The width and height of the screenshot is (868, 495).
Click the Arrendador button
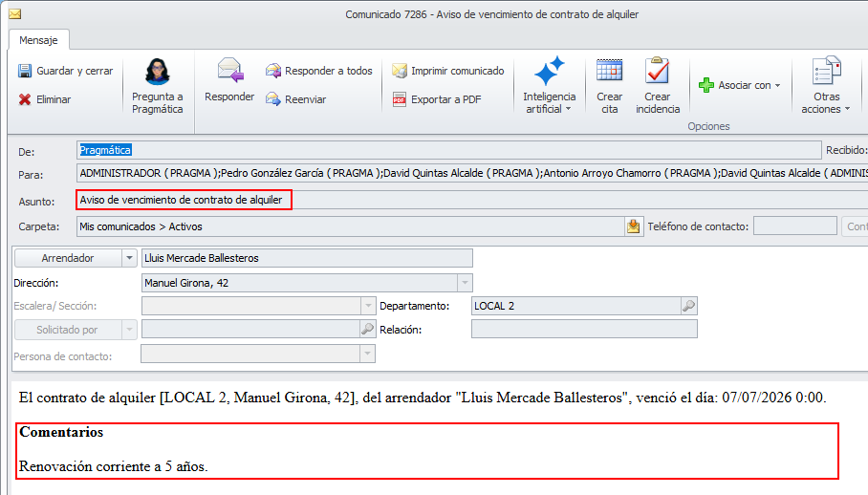(x=68, y=258)
